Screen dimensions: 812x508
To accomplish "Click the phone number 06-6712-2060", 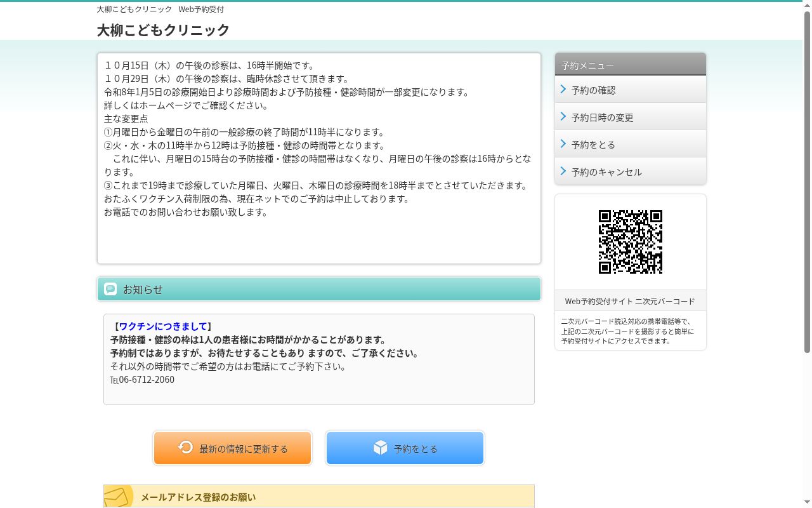I will tap(147, 380).
